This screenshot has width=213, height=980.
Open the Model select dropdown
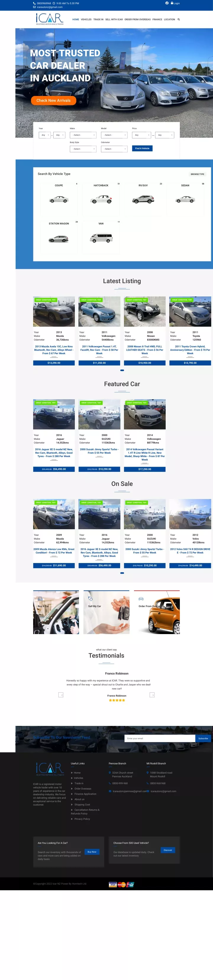114,135
